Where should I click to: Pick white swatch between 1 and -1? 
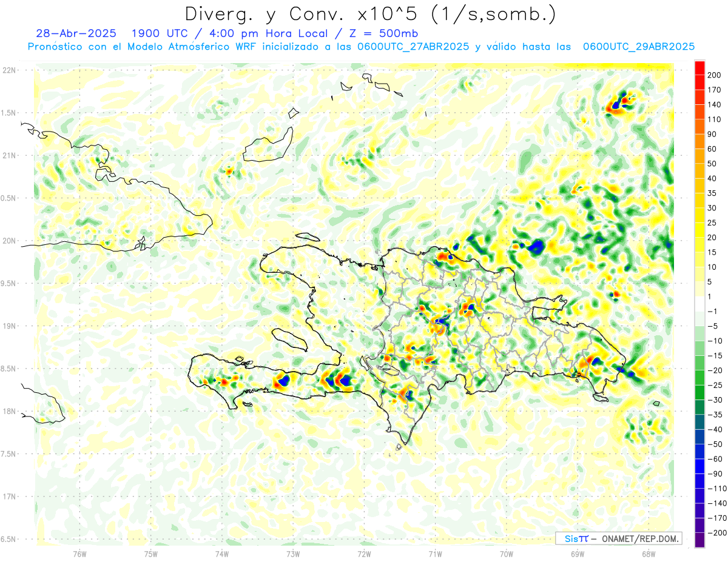coord(700,304)
